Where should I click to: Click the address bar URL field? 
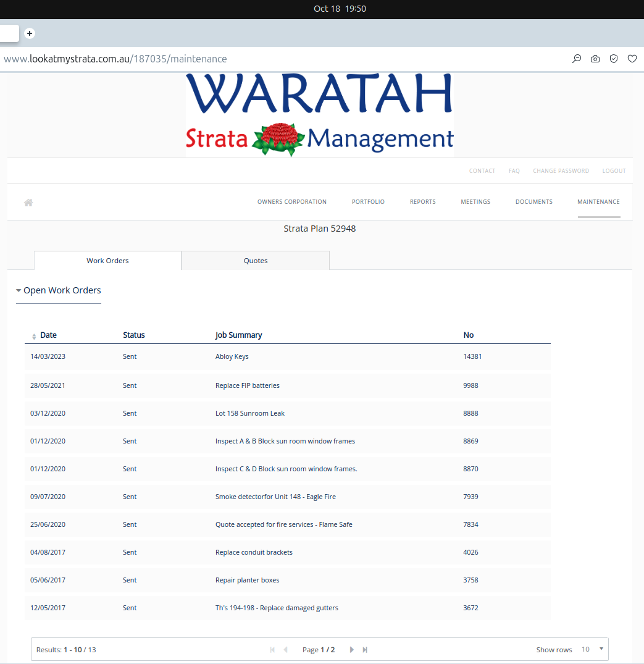[115, 59]
